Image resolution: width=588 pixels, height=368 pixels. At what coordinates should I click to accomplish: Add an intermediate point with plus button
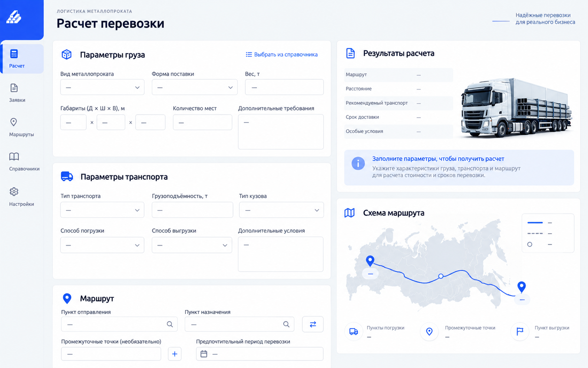click(x=175, y=354)
